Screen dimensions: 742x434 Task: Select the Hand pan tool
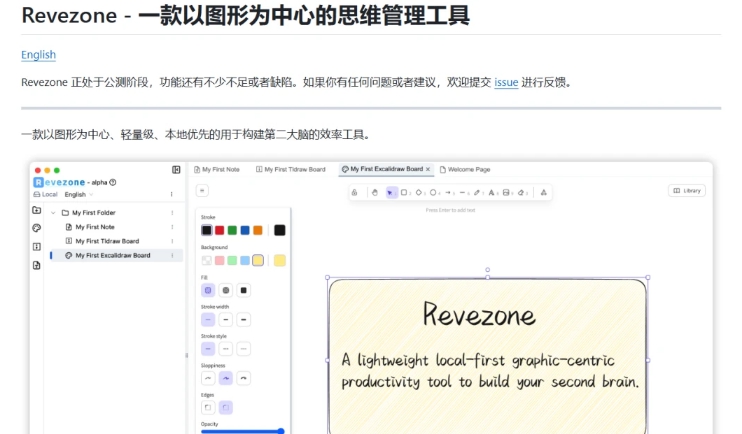(x=375, y=193)
